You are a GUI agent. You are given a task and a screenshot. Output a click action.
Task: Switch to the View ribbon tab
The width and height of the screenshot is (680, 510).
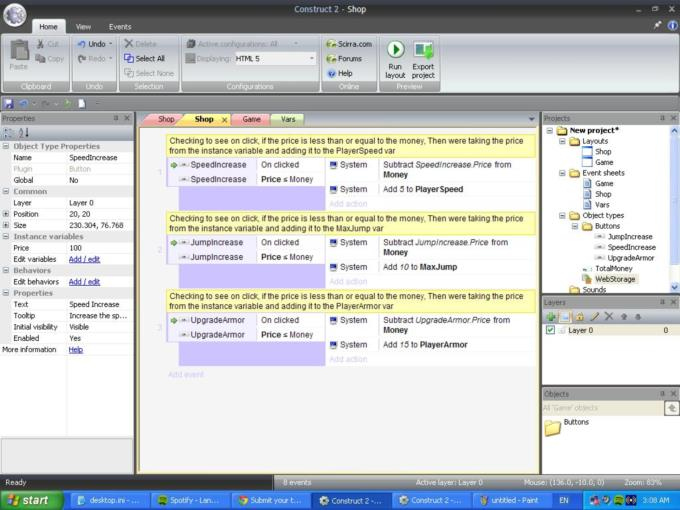point(83,27)
